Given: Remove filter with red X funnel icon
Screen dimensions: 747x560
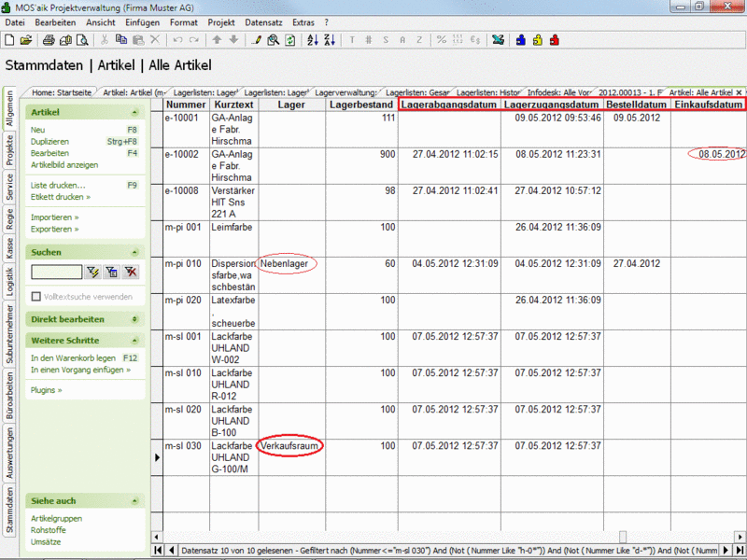Looking at the screenshot, I should click(131, 272).
